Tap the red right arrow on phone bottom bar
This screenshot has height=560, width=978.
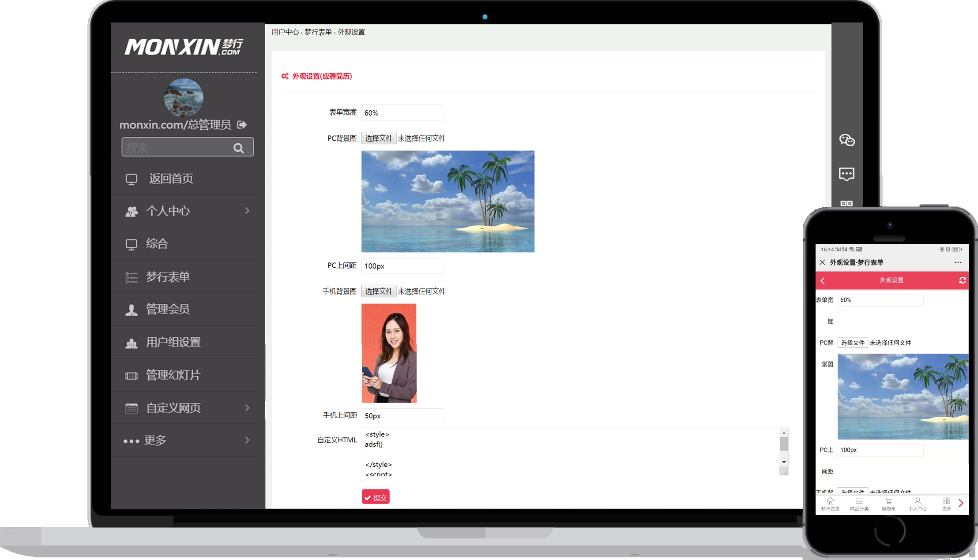tap(961, 503)
